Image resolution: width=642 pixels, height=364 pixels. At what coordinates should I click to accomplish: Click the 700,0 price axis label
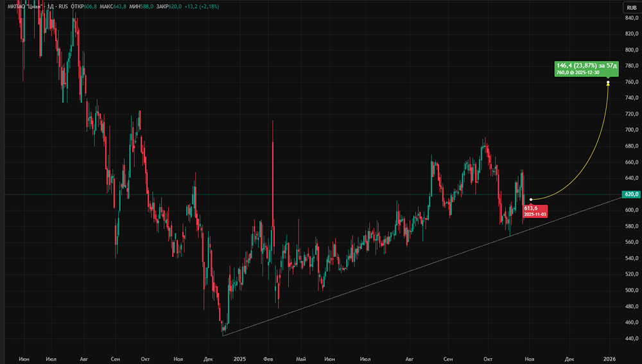[x=631, y=130]
